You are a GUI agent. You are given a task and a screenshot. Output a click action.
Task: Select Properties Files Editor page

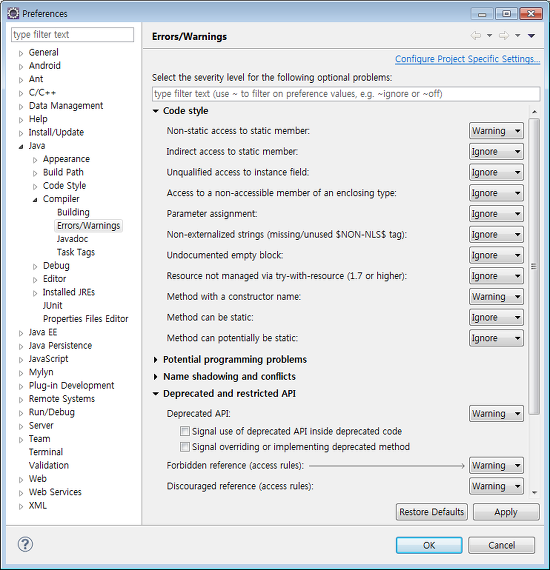pos(85,319)
